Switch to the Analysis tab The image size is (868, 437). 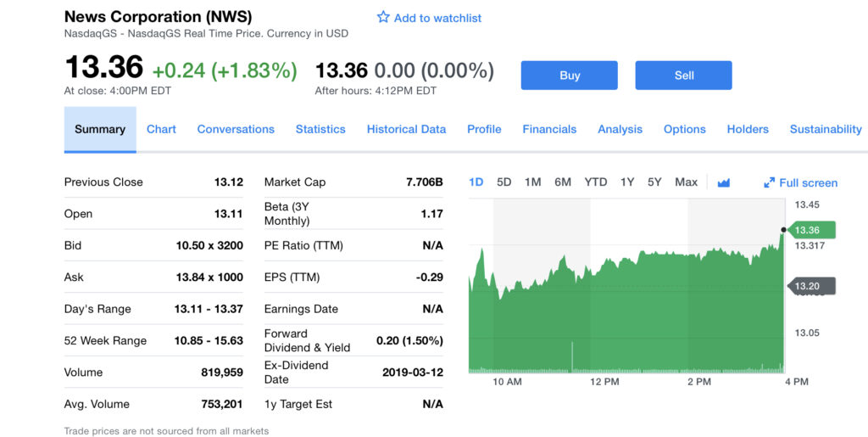620,129
